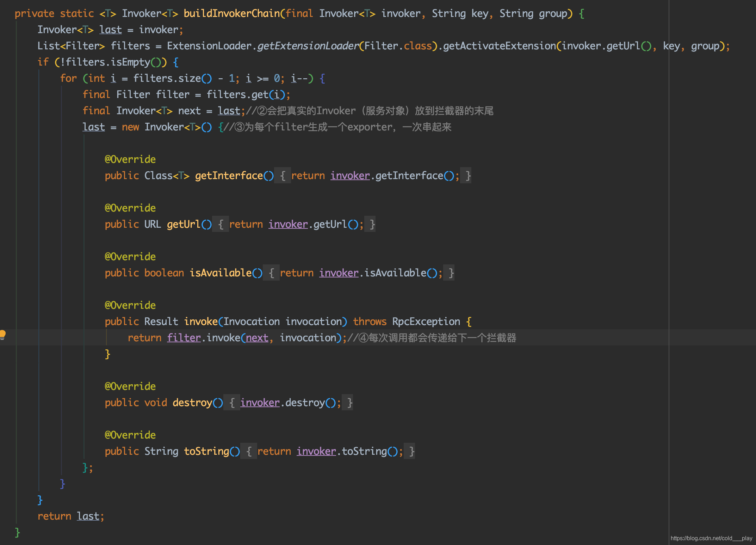Screen dimensions: 756x545
Task: Click the Result return type of invoke
Action: pos(161,322)
